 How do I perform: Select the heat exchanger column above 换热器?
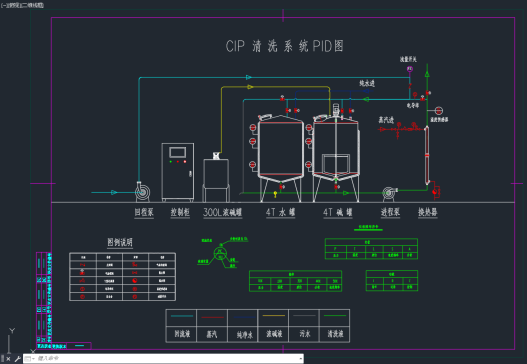tap(427, 155)
